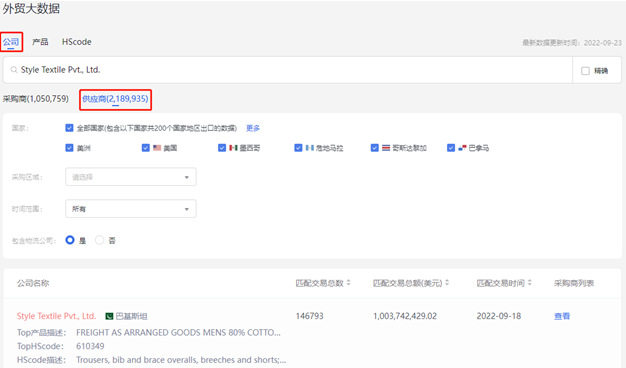Uncheck the 美洲 checkbox
Image resolution: width=626 pixels, height=368 pixels.
pos(69,148)
